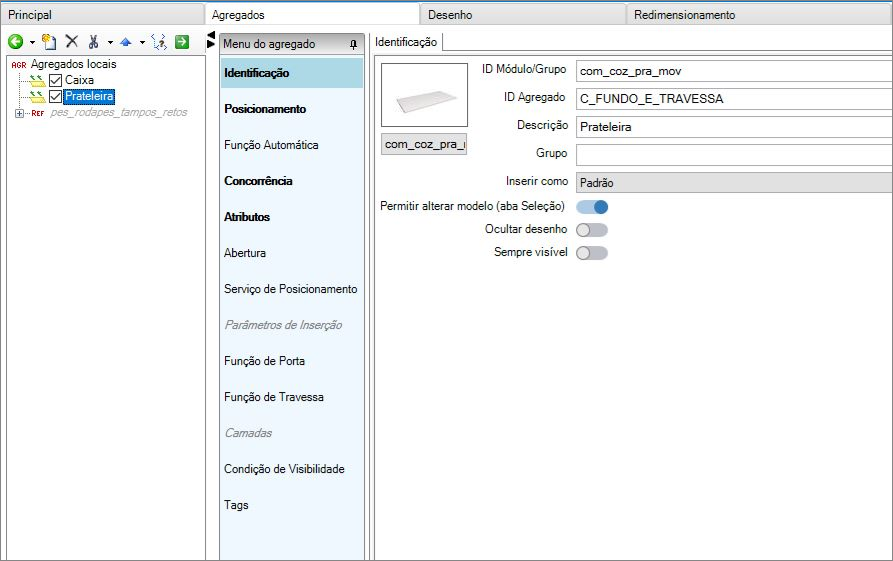Click the aggregate icon beside Caixa
This screenshot has height=561, width=893.
tap(38, 80)
